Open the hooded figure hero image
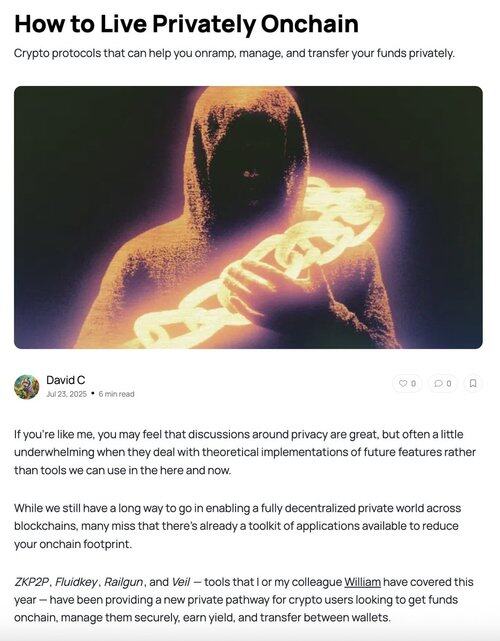Image resolution: width=500 pixels, height=641 pixels. [x=248, y=217]
